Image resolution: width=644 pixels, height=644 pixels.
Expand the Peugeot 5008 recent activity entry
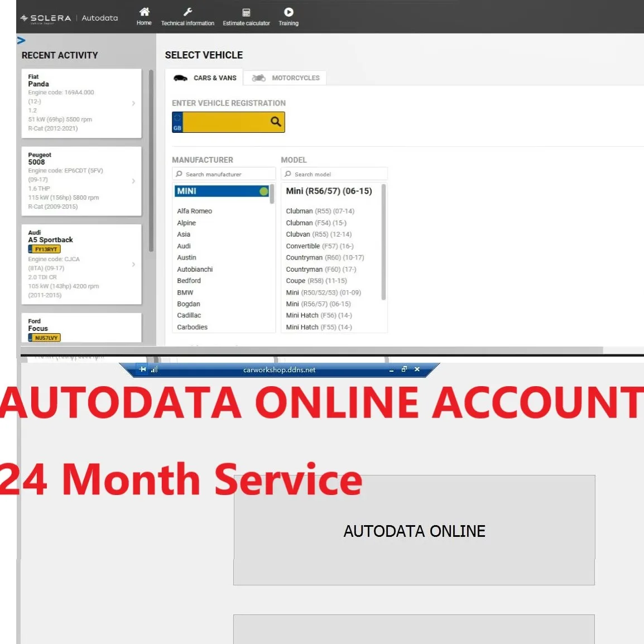pos(133,181)
